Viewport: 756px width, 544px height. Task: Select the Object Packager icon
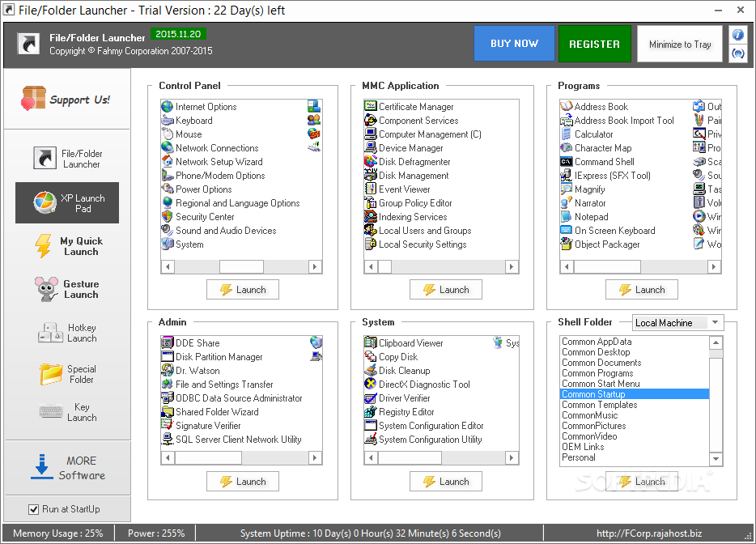coord(566,244)
